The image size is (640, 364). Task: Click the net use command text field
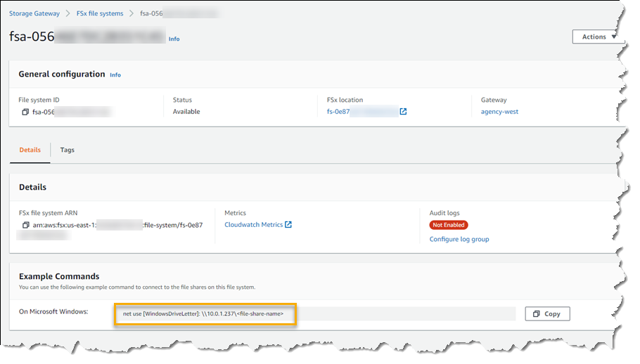(315, 314)
